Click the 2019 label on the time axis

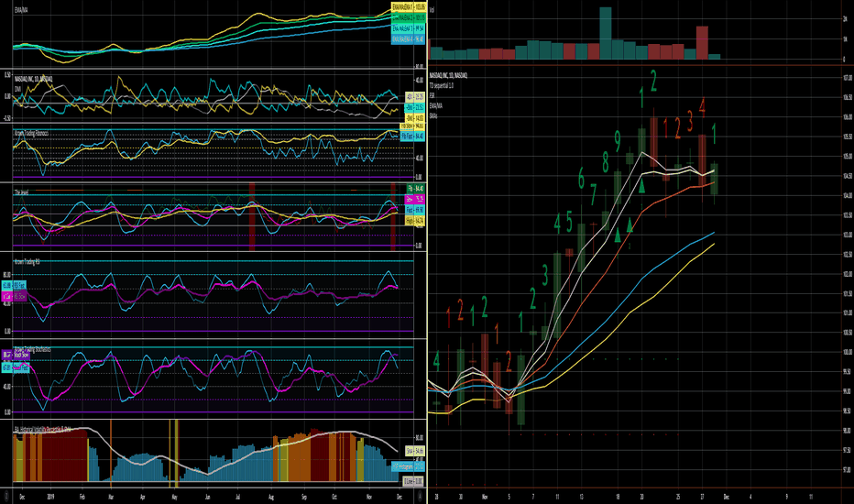(x=50, y=497)
